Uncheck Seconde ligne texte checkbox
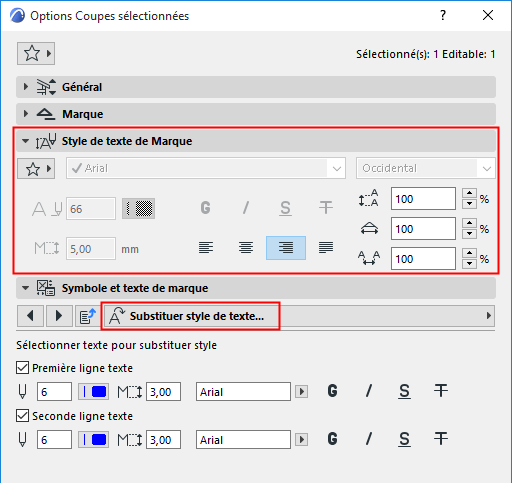This screenshot has height=483, width=512. point(22,416)
